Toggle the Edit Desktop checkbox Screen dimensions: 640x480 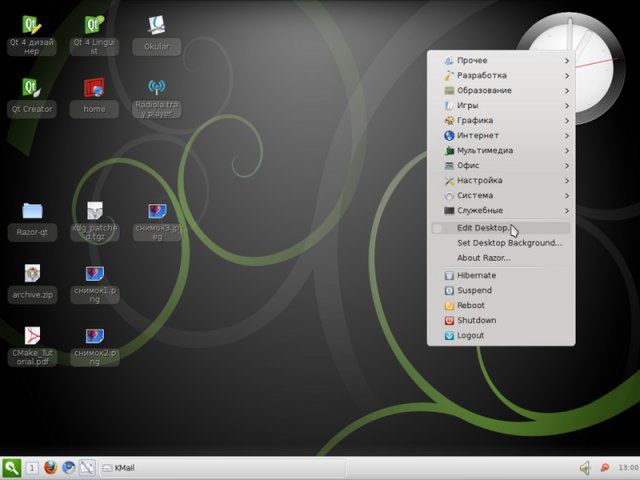coord(437,228)
